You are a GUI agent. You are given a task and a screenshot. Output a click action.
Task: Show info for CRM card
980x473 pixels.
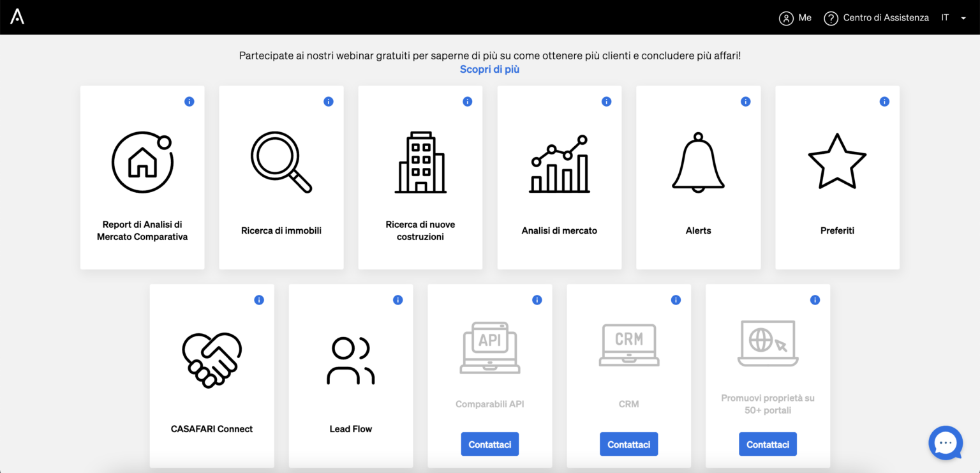click(x=676, y=300)
